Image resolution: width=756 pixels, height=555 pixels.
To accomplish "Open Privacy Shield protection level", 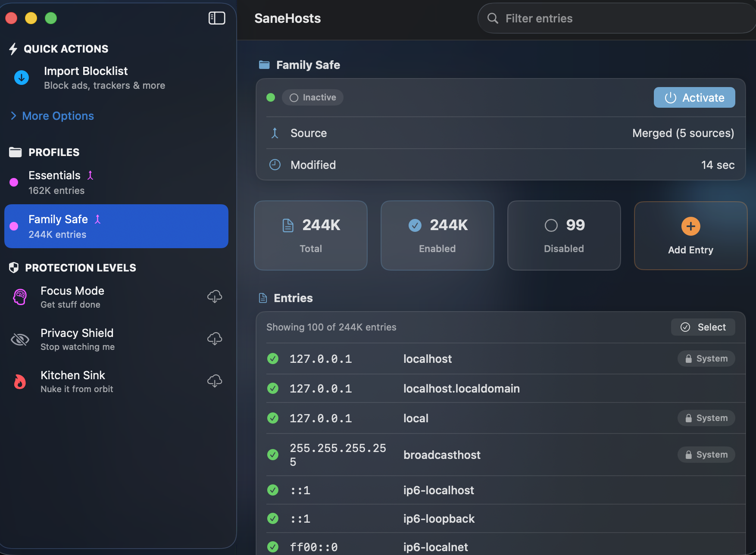I will coord(116,339).
